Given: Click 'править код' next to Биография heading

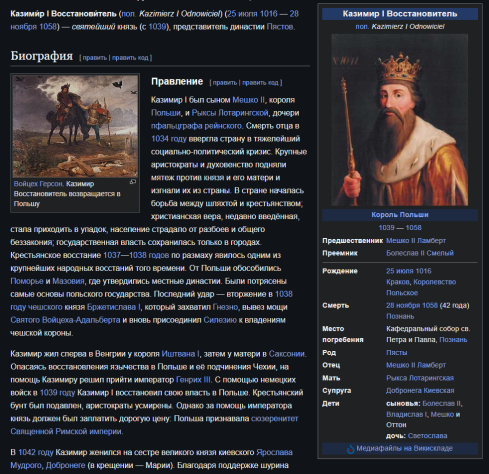Looking at the screenshot, I should (x=130, y=58).
